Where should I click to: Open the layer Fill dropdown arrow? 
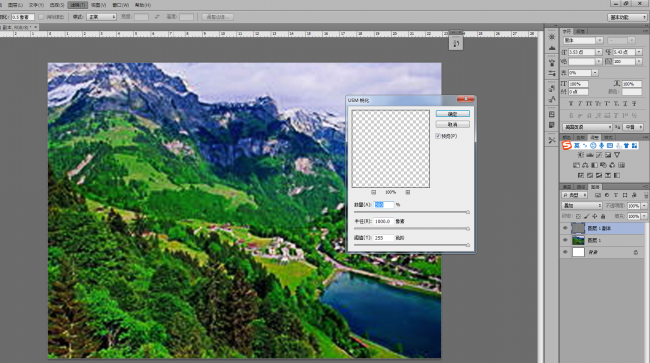pyautogui.click(x=644, y=216)
